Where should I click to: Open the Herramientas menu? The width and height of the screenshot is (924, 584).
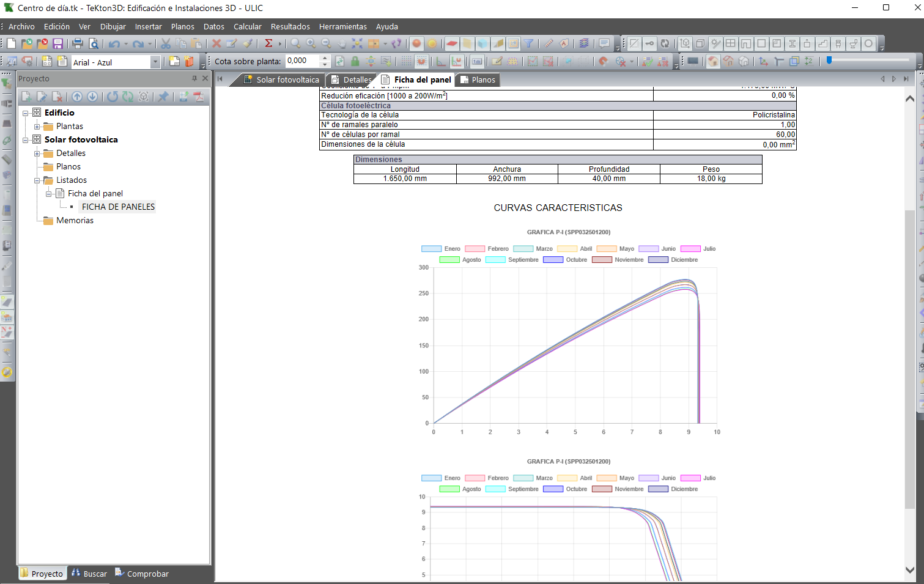point(343,26)
